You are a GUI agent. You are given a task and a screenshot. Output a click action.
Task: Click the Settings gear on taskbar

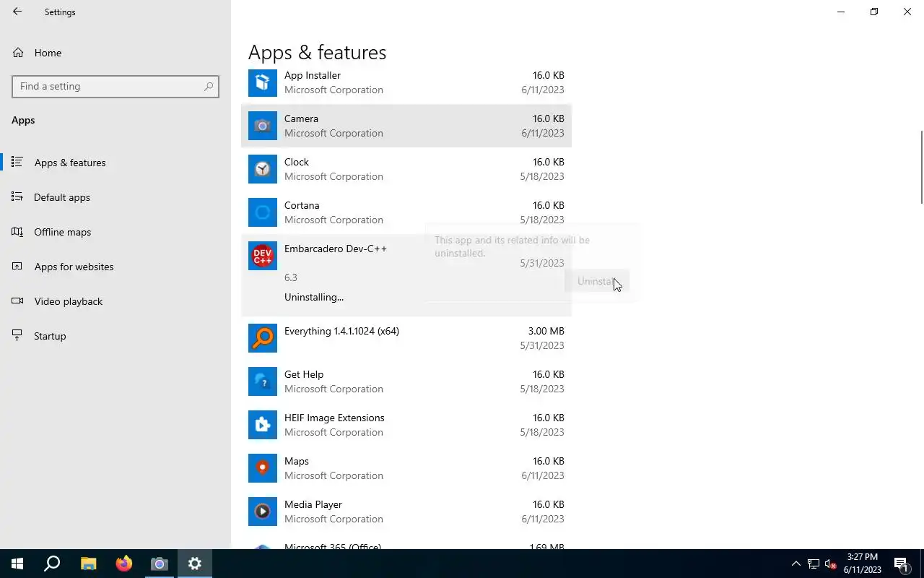195,564
